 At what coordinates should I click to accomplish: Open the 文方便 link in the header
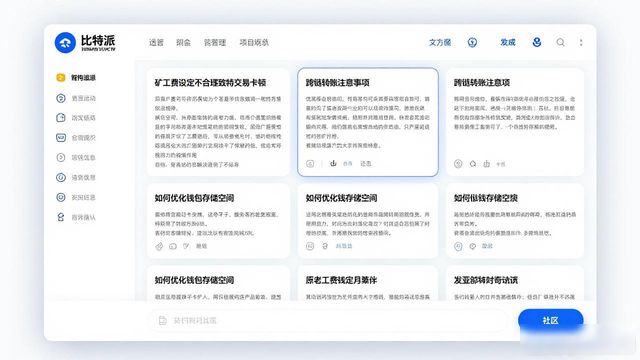click(440, 42)
